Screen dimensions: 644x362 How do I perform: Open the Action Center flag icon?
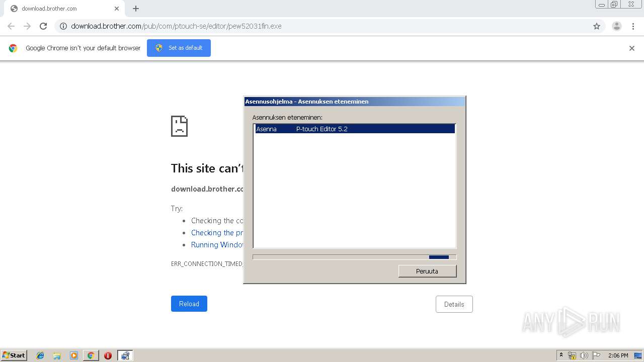pyautogui.click(x=596, y=355)
